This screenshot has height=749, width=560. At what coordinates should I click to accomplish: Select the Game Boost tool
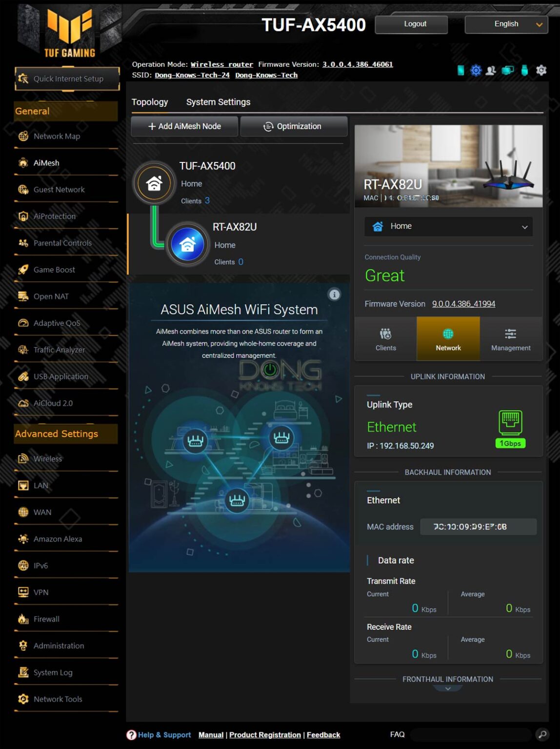54,270
